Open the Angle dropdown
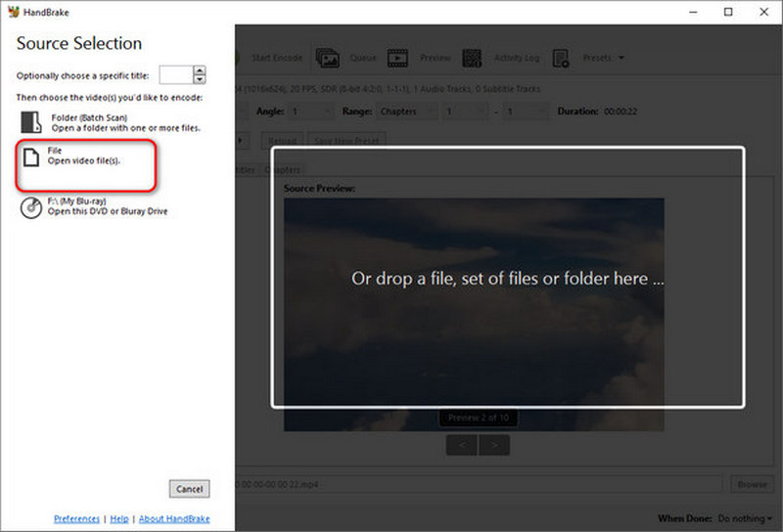 (x=311, y=111)
